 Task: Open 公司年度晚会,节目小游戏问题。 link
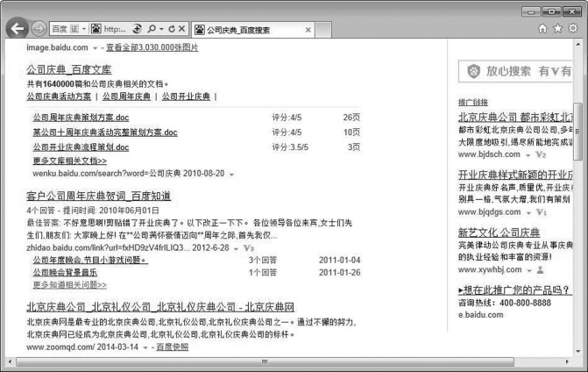[x=90, y=260]
